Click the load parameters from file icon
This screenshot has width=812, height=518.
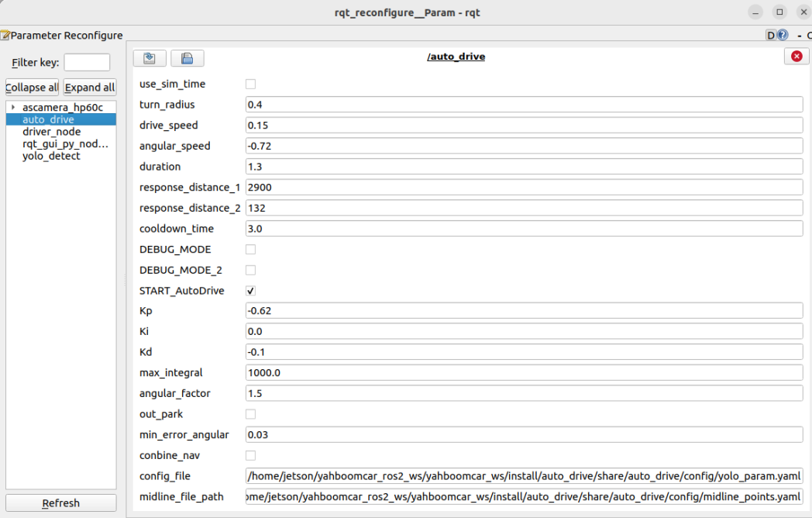150,58
